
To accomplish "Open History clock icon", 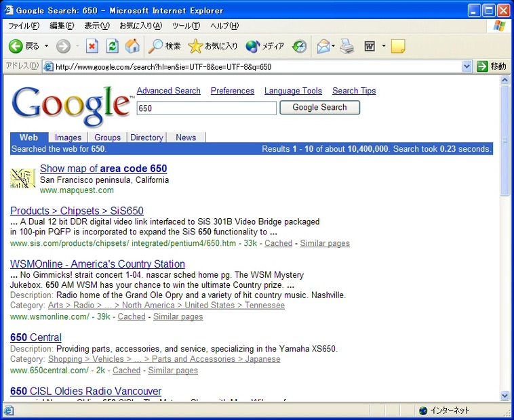I will click(x=299, y=46).
